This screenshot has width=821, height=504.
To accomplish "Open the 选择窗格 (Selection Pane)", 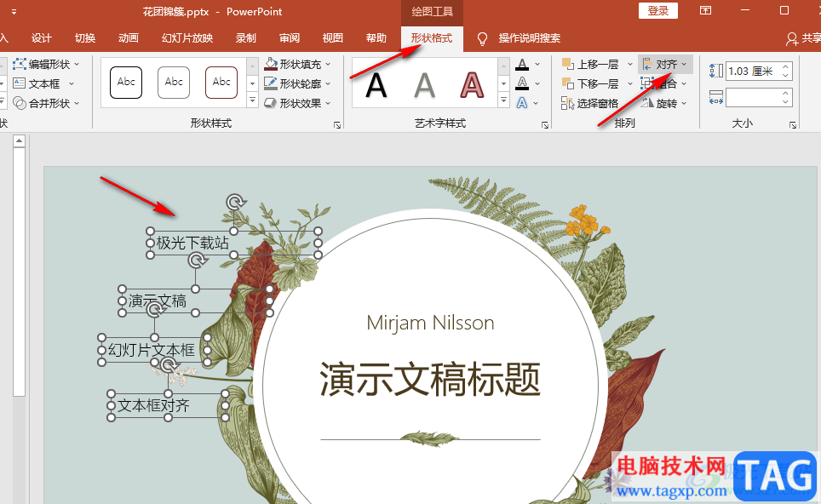I will tap(589, 103).
